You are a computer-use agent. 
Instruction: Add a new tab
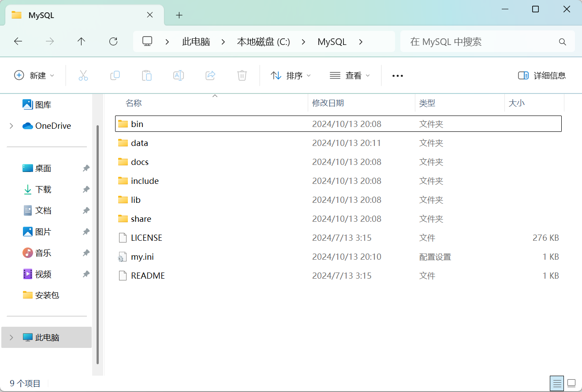(179, 15)
